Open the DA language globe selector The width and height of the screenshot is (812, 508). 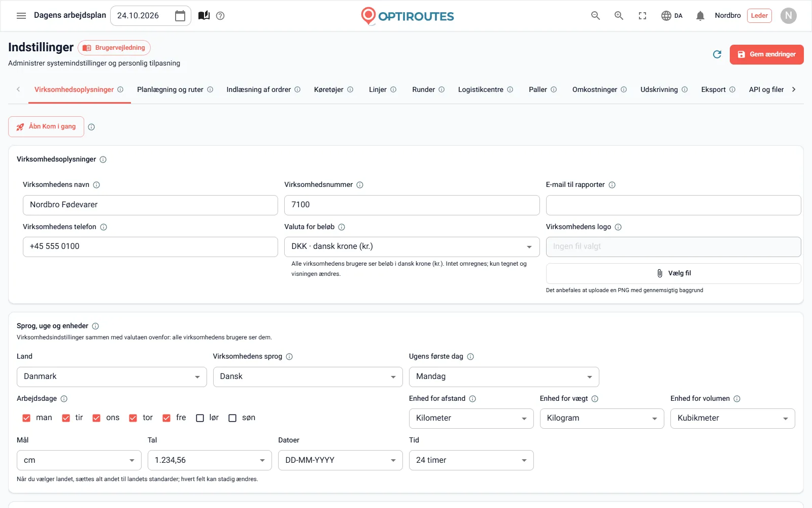672,16
